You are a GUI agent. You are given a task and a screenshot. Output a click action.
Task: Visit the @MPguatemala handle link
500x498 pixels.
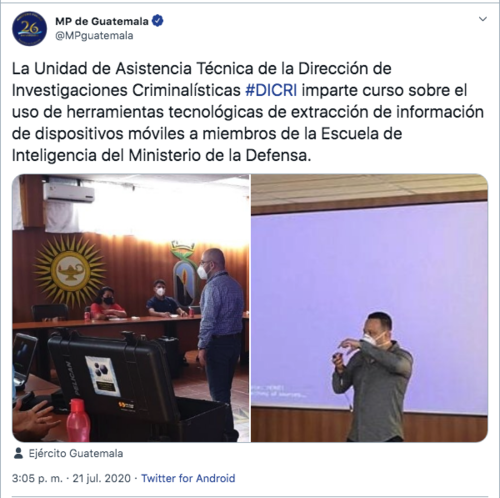94,36
